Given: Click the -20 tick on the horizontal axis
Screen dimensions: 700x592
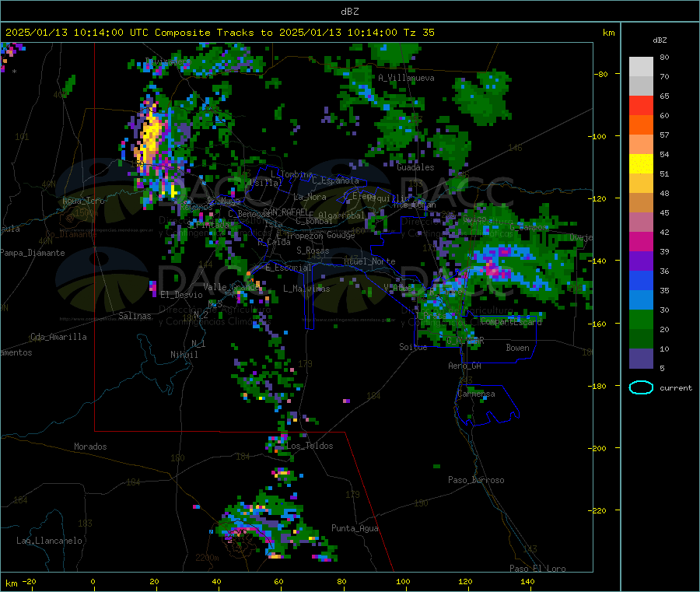Looking at the screenshot, I should [30, 582].
